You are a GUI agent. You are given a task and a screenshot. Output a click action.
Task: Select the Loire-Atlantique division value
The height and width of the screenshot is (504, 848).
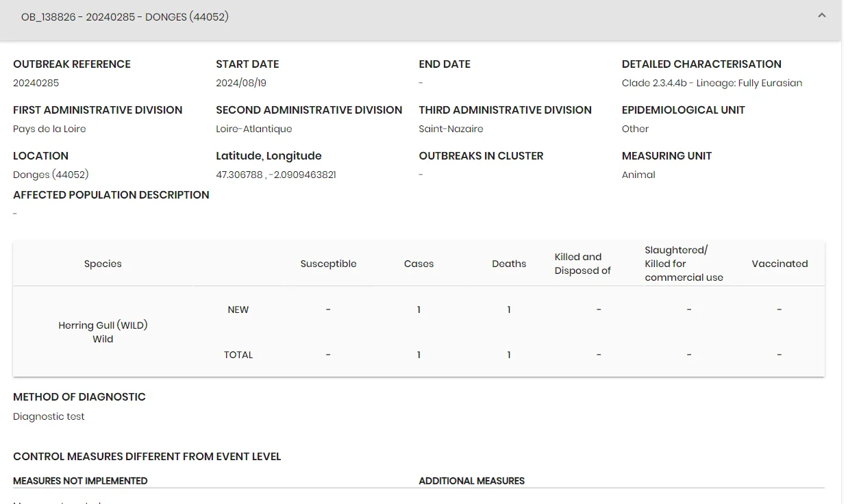(254, 129)
